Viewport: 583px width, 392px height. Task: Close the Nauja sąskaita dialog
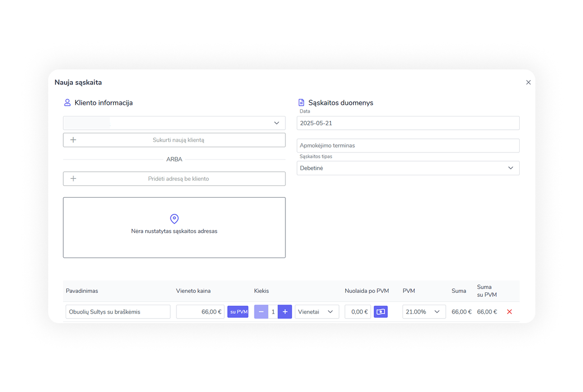(x=528, y=82)
